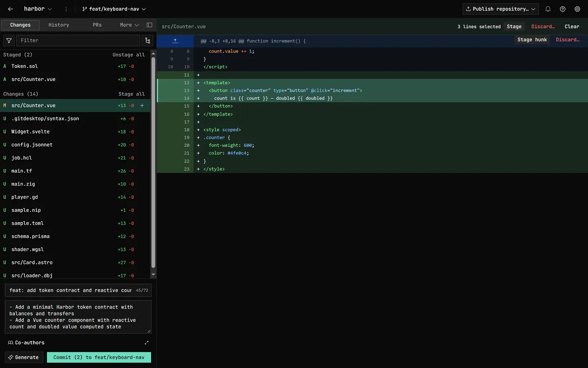
Task: Stage the 3 selected lines
Action: coord(514,27)
